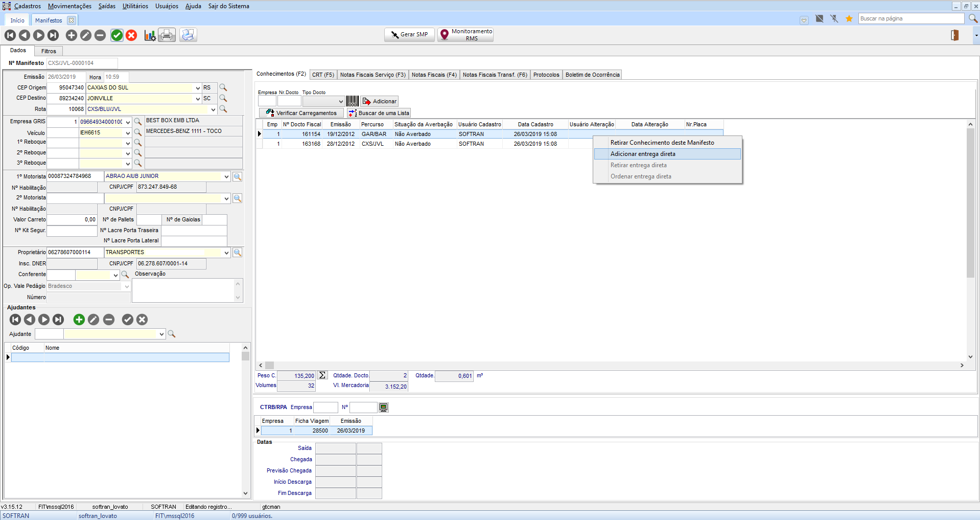Viewport: 980px width, 520px height.
Task: Expand the CEP Origem city dropdown
Action: (x=198, y=88)
